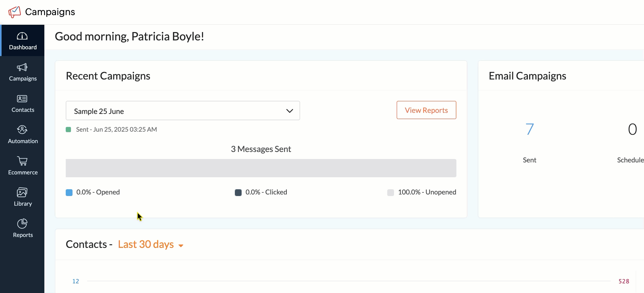Image resolution: width=644 pixels, height=293 pixels.
Task: Open the Campaigns megaphone sidebar icon
Action: [22, 68]
